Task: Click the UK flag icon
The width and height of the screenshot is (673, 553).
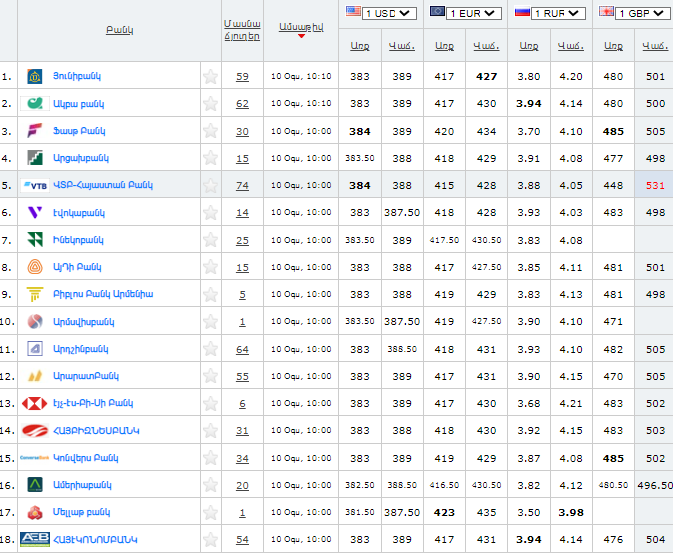Action: click(606, 11)
